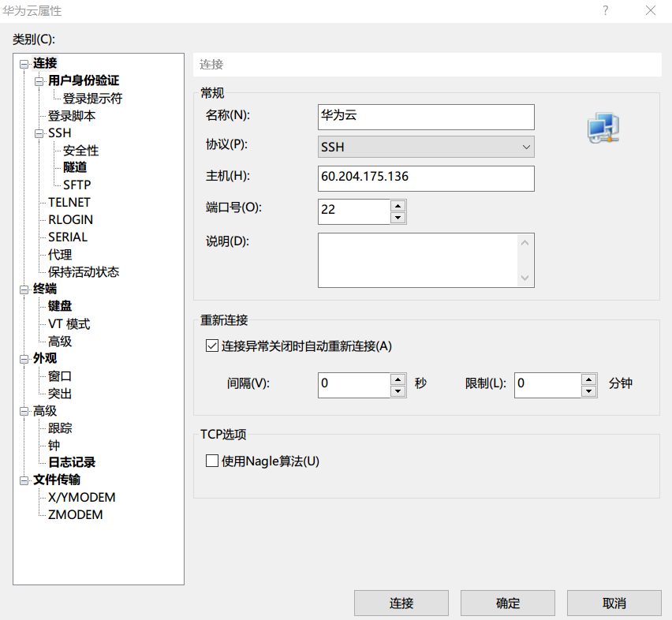Select 高级 parent of 跟踪 in tree
The height and width of the screenshot is (620, 672).
click(45, 410)
